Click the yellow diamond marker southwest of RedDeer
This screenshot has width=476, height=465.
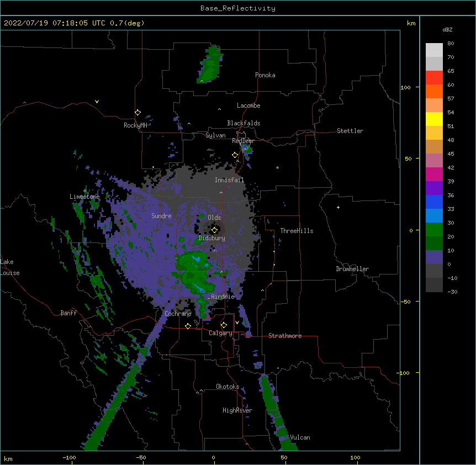pos(235,155)
